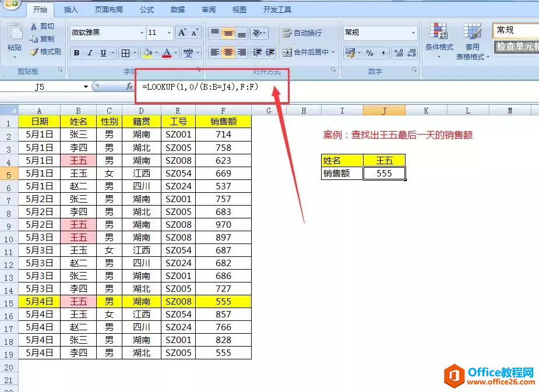Open Conditional Formatting (条件格式)

(x=439, y=41)
